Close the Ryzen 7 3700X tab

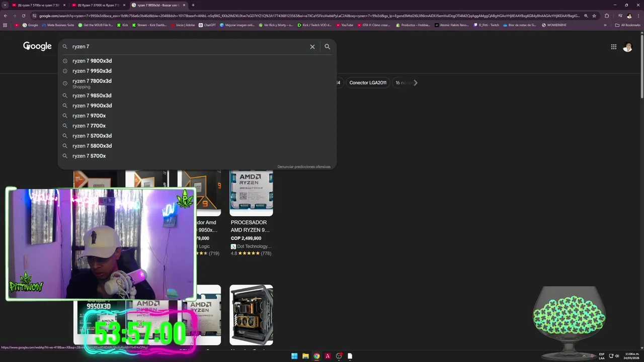point(124,5)
